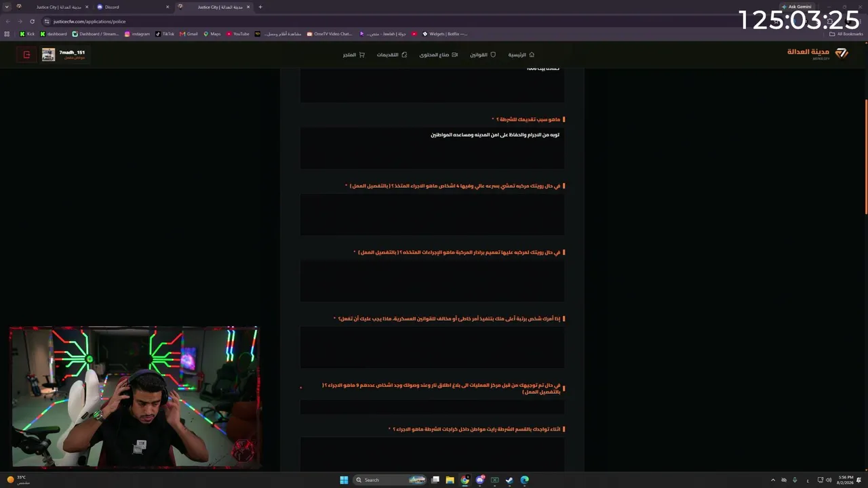868x488 pixels.
Task: Go back in browser history
Action: click(7, 21)
